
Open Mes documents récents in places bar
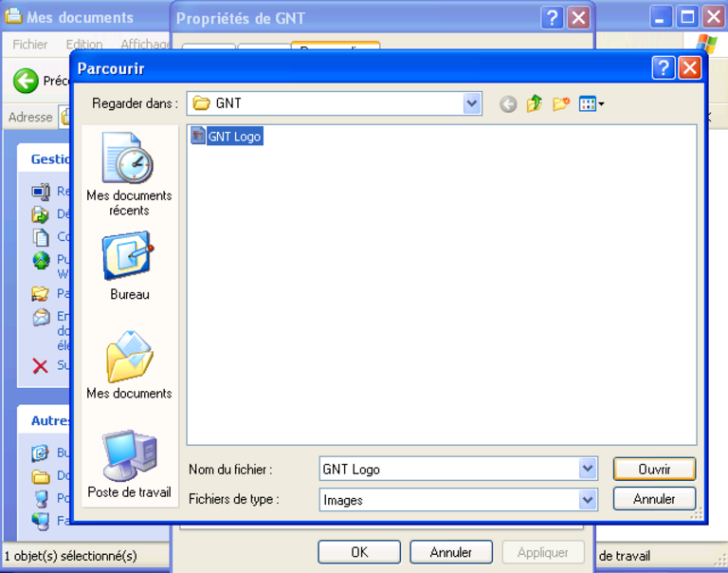129,174
